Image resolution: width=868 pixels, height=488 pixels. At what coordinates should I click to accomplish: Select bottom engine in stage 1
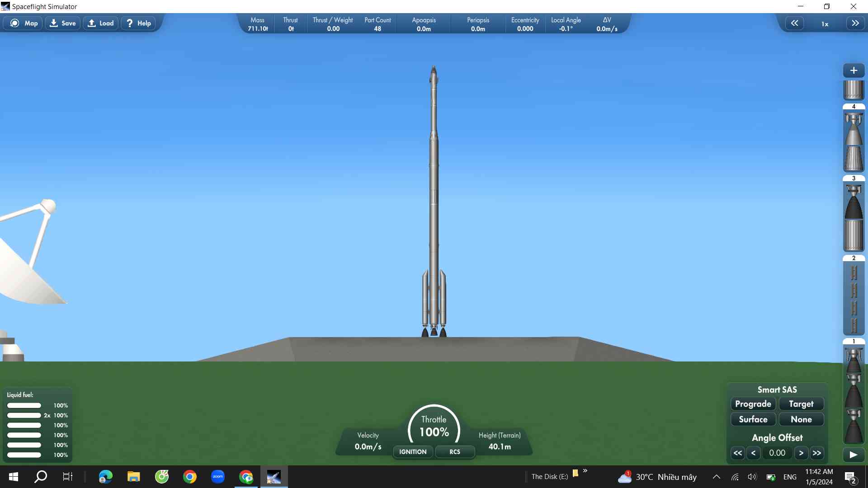[x=854, y=426]
